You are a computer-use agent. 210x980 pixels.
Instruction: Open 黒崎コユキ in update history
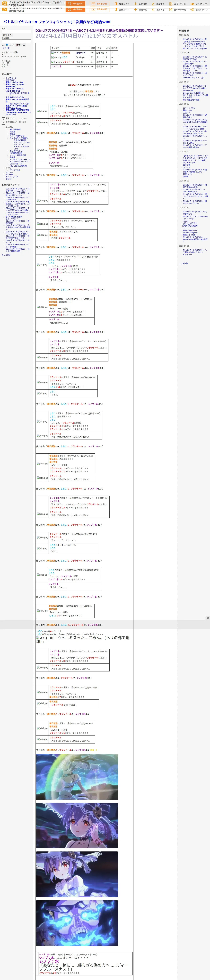coord(188,110)
